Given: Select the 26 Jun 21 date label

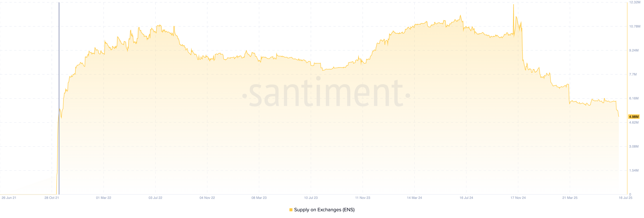Looking at the screenshot, I should click(9, 198).
